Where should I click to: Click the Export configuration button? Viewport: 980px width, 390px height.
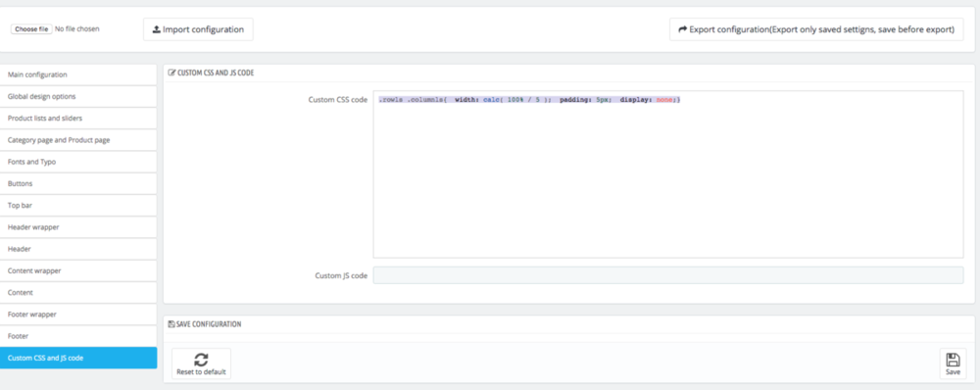click(x=816, y=29)
